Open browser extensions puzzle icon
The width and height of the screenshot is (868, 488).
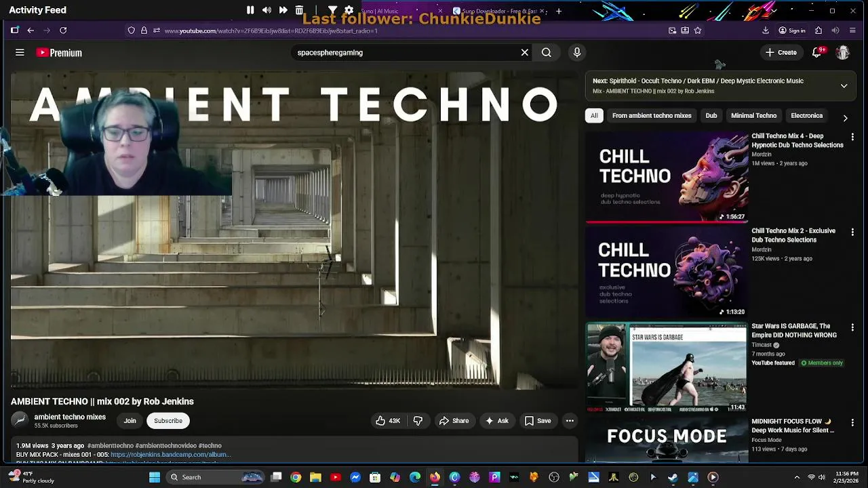[818, 30]
